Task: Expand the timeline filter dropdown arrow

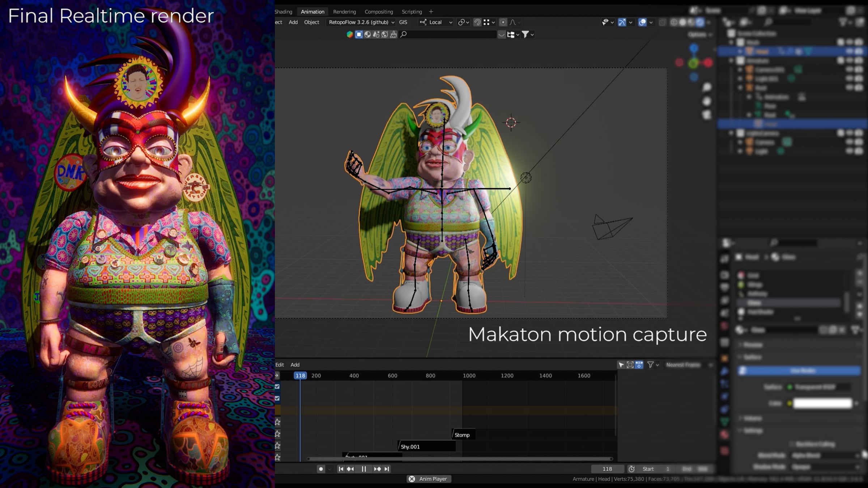Action: (658, 365)
